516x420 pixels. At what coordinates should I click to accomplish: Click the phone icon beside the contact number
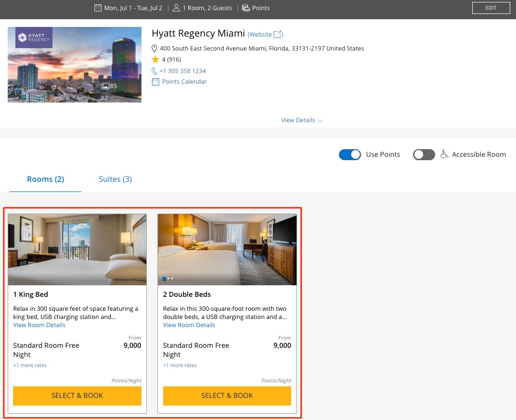click(154, 71)
